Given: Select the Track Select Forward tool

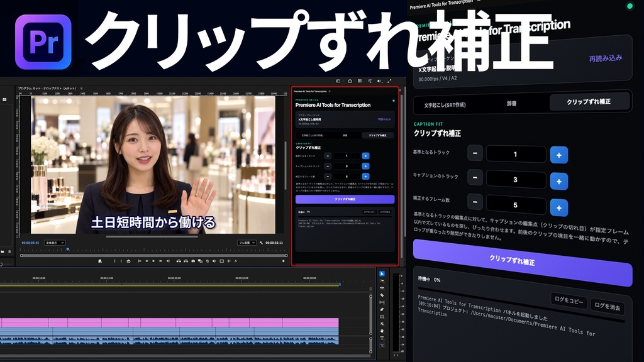Looking at the screenshot, I should tap(382, 281).
